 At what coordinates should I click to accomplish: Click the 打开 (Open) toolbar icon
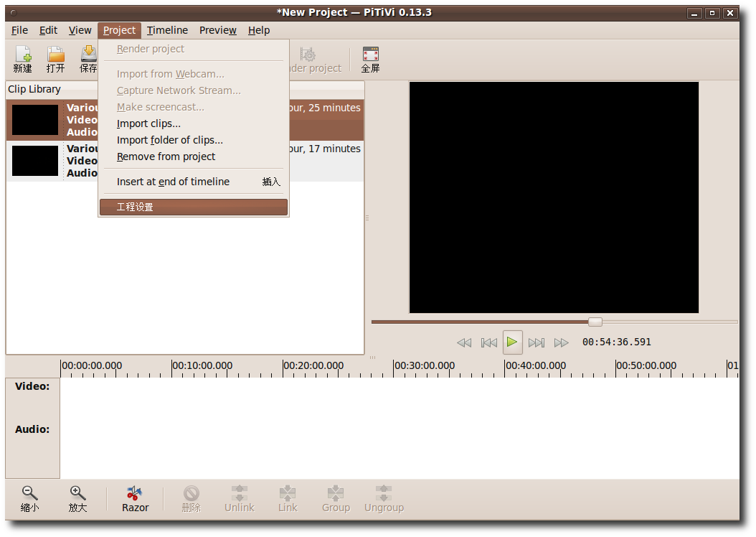tap(55, 60)
